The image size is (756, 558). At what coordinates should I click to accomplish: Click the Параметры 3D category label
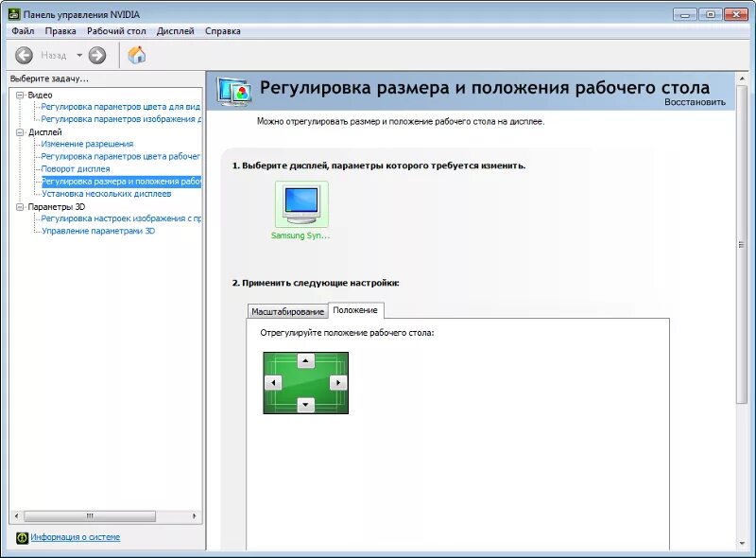click(57, 207)
